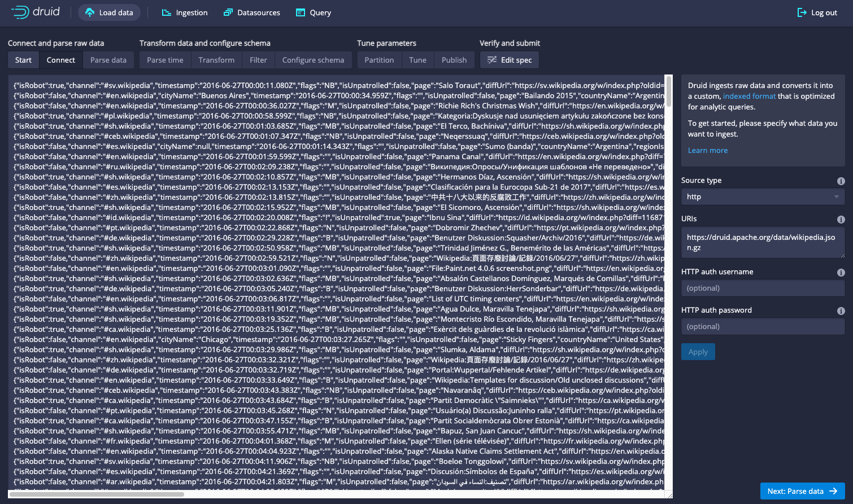This screenshot has width=853, height=504.
Task: Select the Connect step tab
Action: tap(61, 60)
